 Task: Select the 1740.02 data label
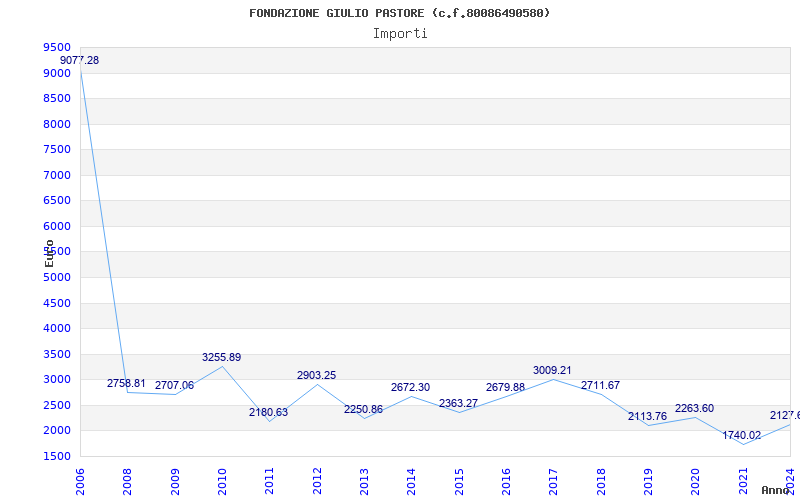(x=741, y=435)
